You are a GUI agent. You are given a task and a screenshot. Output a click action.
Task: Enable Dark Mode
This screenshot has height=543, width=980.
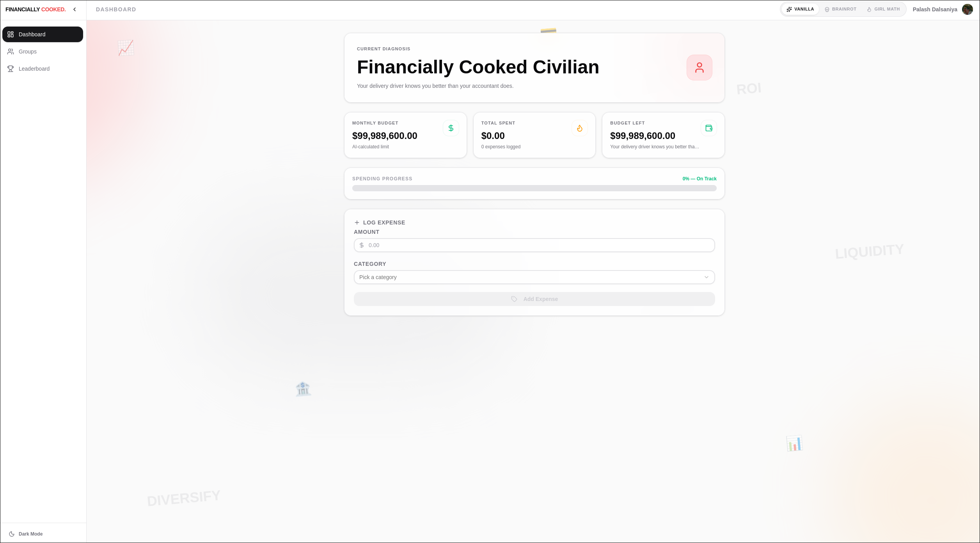tap(25, 534)
